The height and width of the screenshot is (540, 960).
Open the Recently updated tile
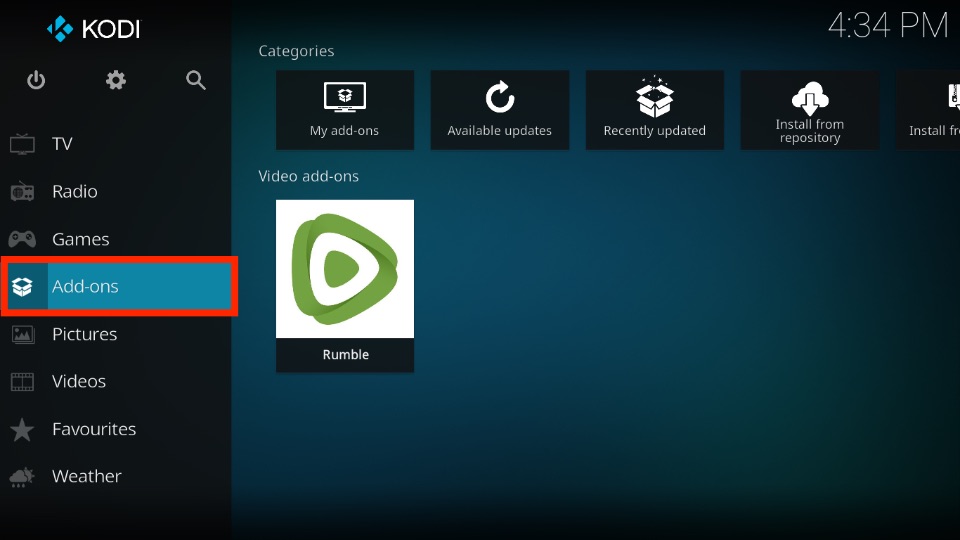pos(654,110)
